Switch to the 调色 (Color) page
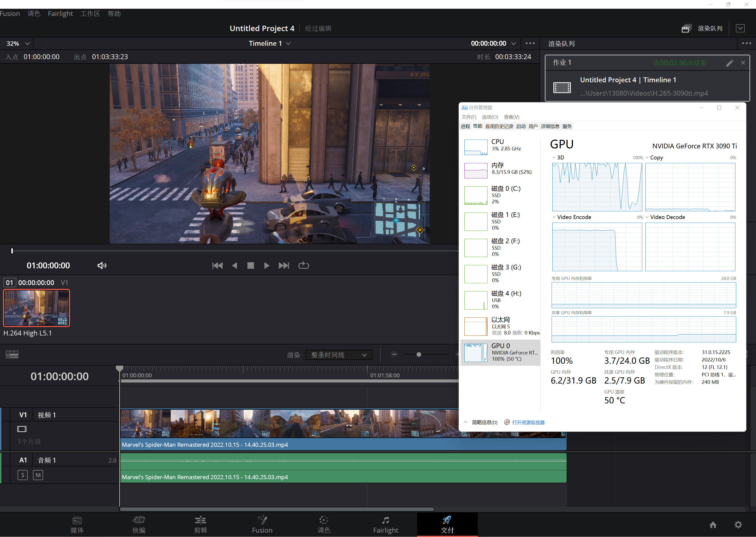Image resolution: width=756 pixels, height=537 pixels. pos(323,524)
